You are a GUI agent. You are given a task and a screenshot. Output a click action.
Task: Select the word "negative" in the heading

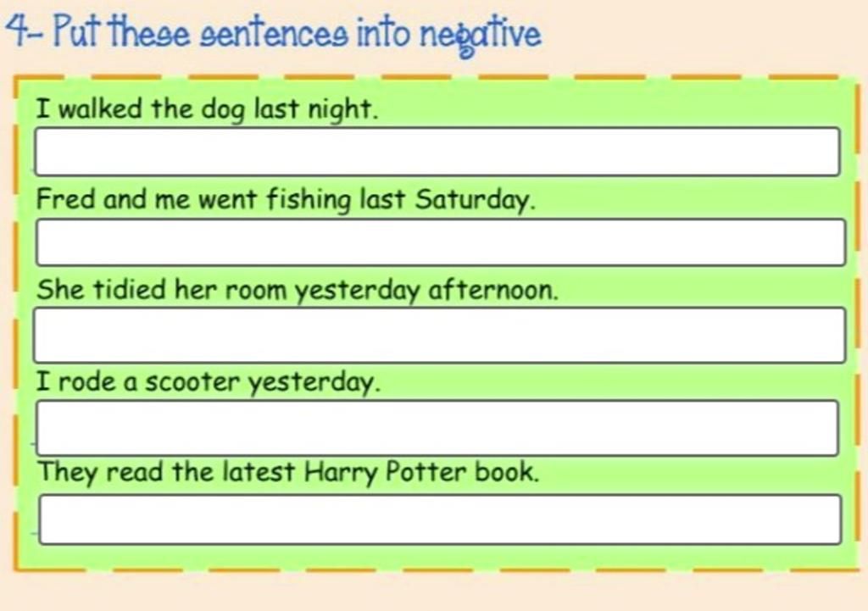point(481,36)
